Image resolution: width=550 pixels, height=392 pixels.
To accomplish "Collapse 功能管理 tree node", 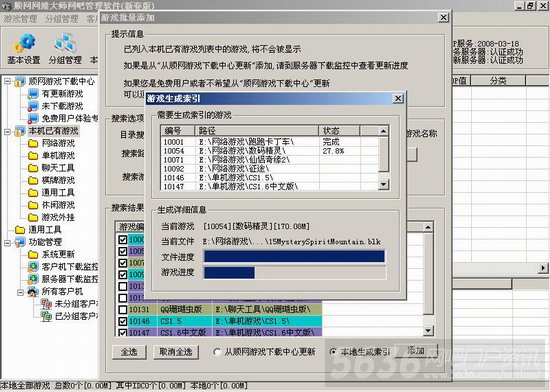I will click(7, 243).
